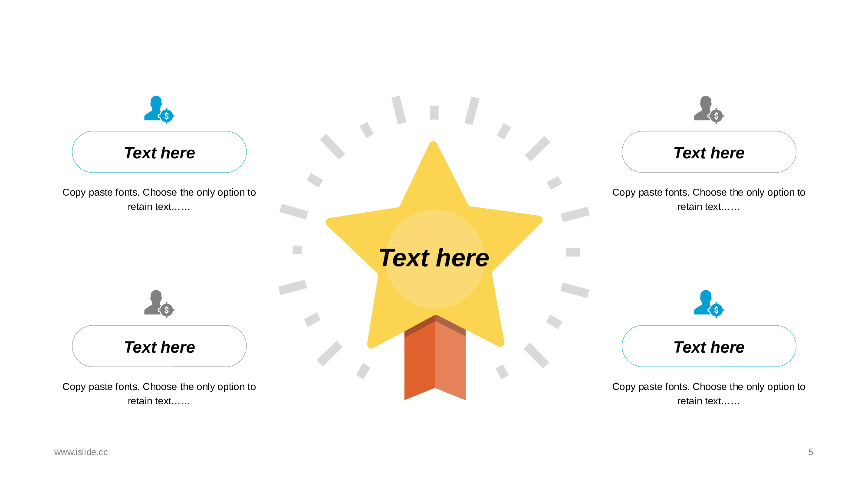Click the top-left blue-outlined "Text here" pill
Viewport: 868px width, 488px height.
(x=159, y=152)
